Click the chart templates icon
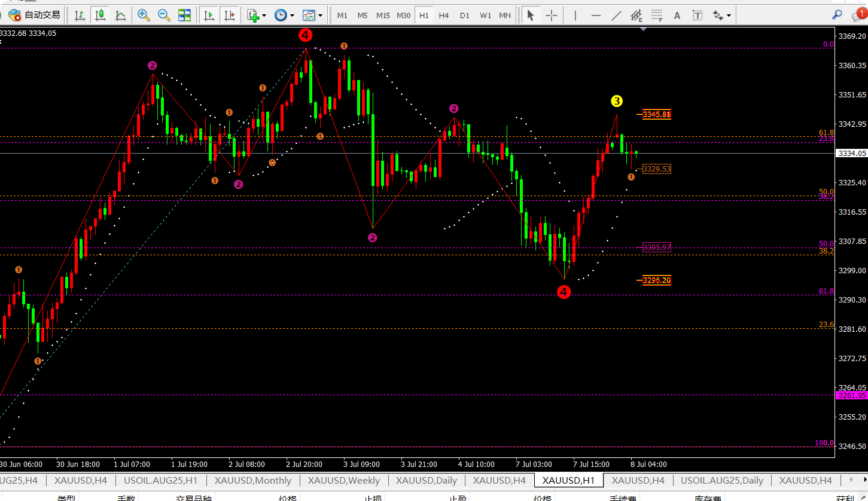The image size is (868, 501). coord(309,15)
